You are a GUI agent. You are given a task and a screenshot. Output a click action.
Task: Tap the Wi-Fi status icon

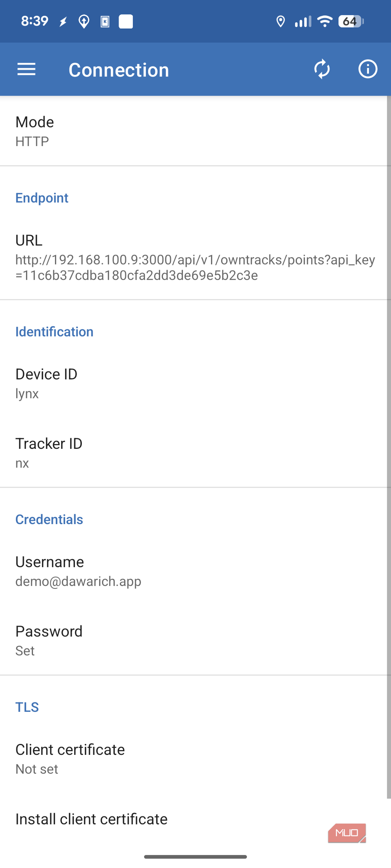coord(325,21)
